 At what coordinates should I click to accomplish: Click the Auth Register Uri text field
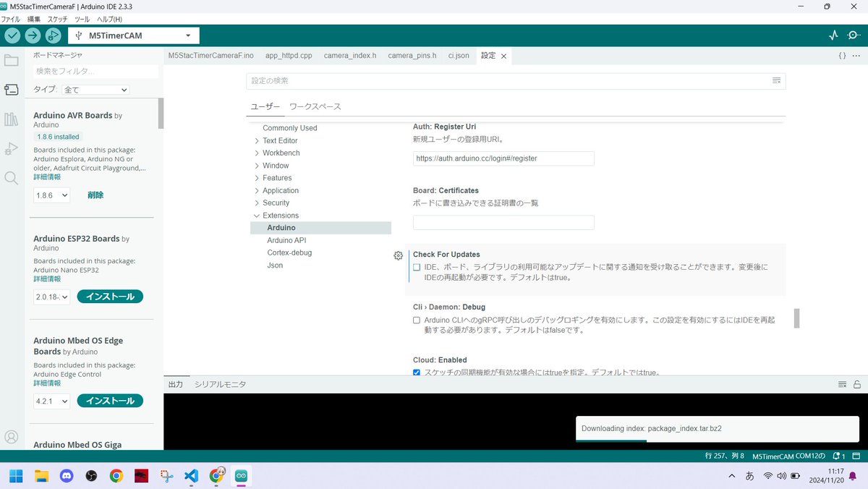pos(503,158)
